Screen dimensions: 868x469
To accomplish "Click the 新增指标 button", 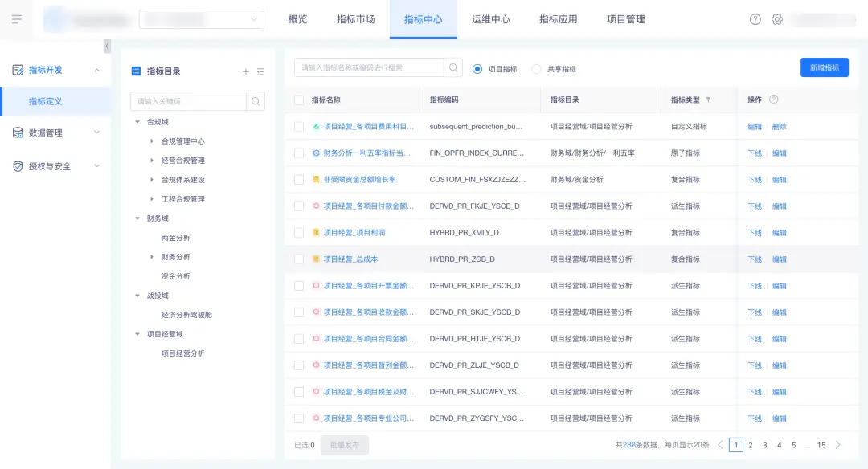I will 824,68.
